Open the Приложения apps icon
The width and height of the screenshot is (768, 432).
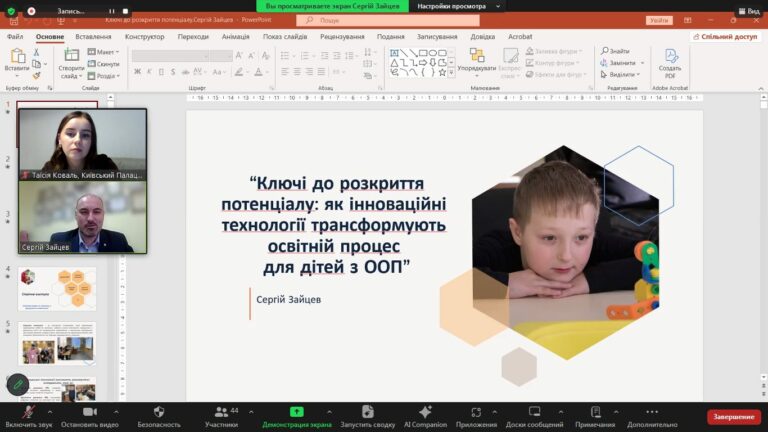point(476,412)
